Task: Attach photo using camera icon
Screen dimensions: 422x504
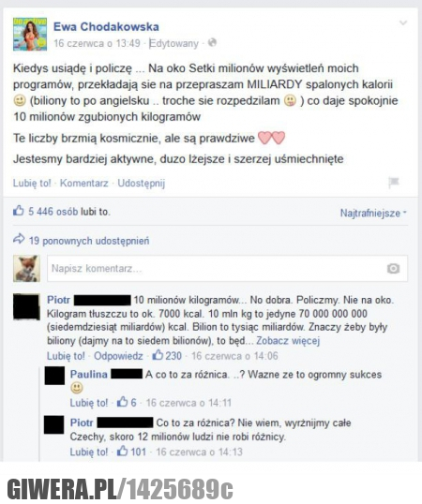Action: pyautogui.click(x=393, y=268)
